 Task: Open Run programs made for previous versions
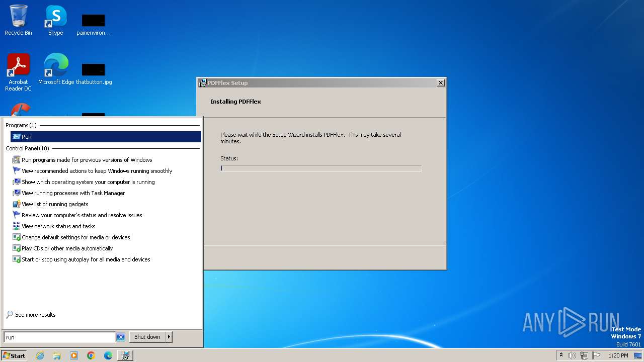pos(87,160)
